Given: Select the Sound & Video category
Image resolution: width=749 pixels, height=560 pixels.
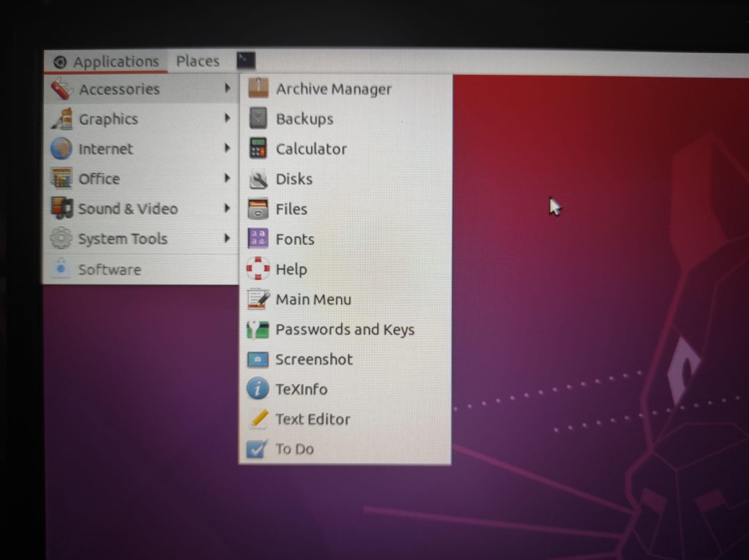Looking at the screenshot, I should pos(128,209).
